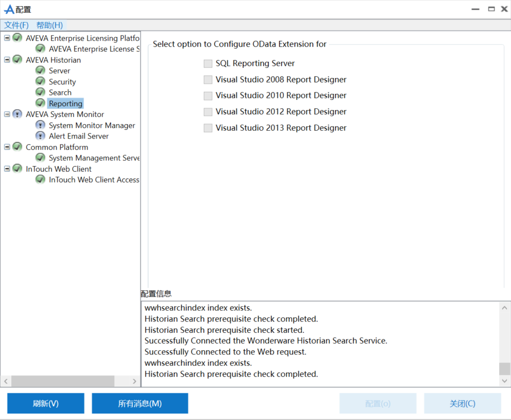The image size is (511, 420).
Task: Click the tree panel horizontal scrollbar thumb
Action: 63,382
